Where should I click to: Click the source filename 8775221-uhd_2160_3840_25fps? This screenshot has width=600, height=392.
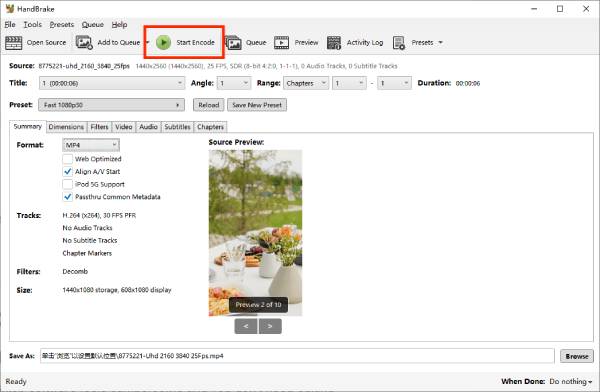(x=84, y=66)
